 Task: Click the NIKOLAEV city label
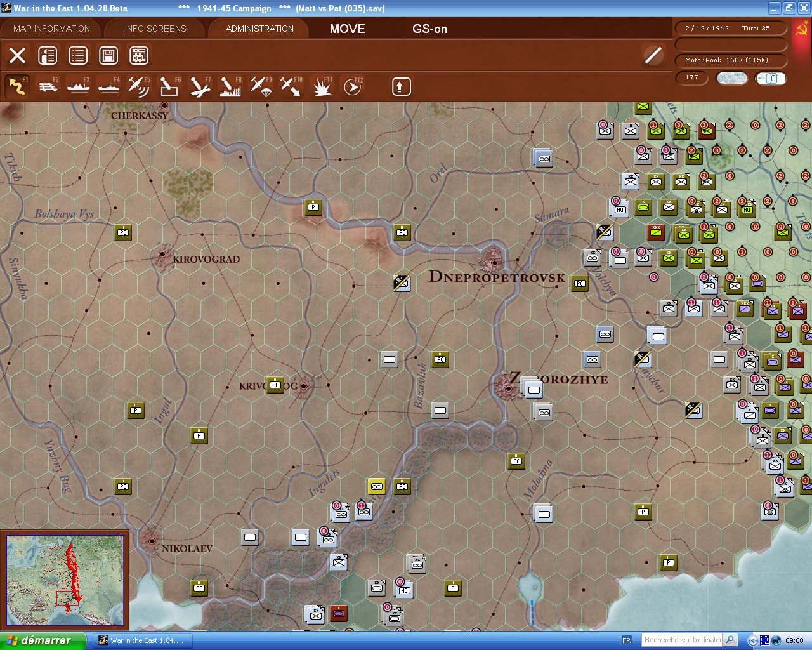tap(187, 548)
